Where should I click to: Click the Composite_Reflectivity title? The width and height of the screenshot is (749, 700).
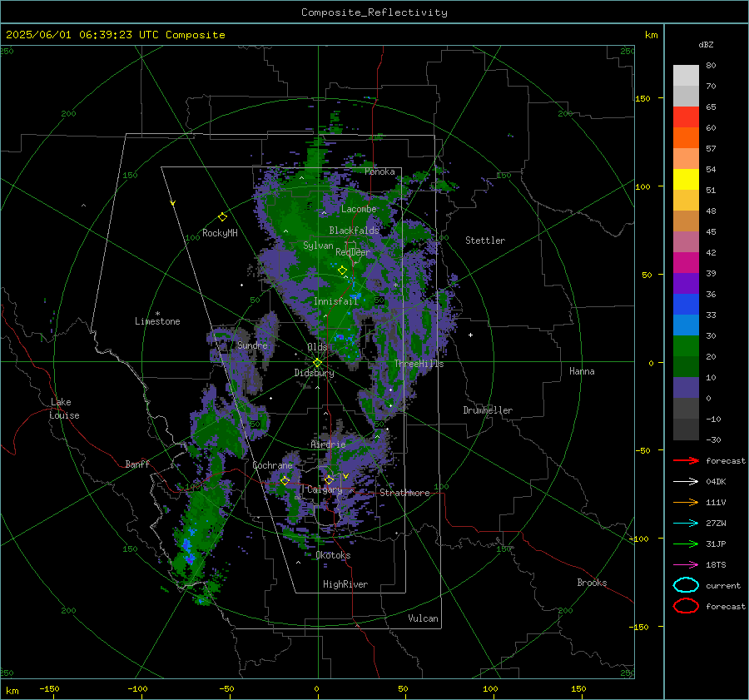click(374, 12)
